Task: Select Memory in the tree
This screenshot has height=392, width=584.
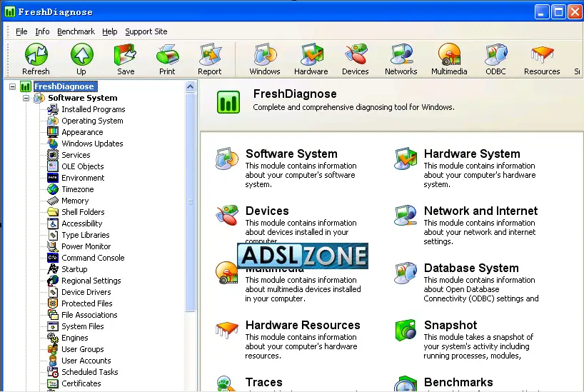Action: [75, 201]
